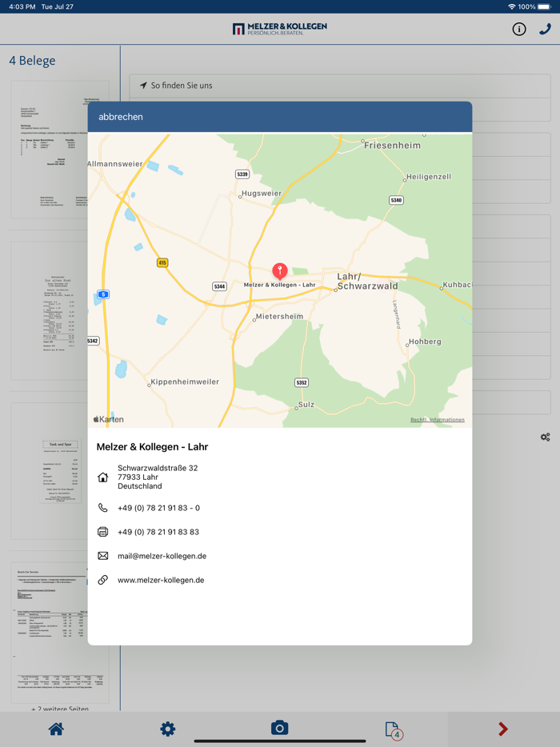Viewport: 560px width, 747px height.
Task: Tap the Hohberg map label
Action: 425,342
